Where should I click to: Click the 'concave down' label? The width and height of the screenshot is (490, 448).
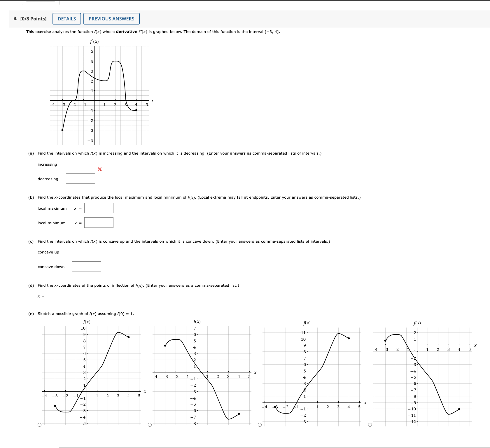point(51,267)
